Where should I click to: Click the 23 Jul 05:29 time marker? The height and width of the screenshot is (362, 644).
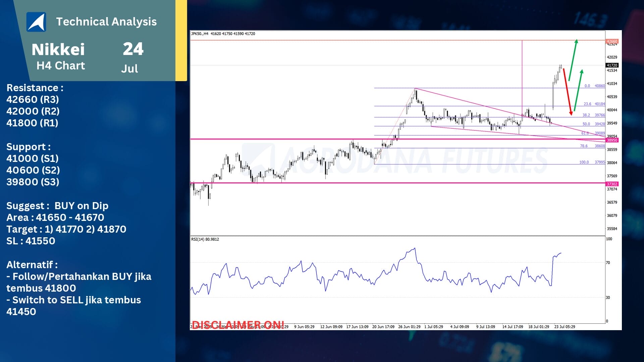pos(565,326)
